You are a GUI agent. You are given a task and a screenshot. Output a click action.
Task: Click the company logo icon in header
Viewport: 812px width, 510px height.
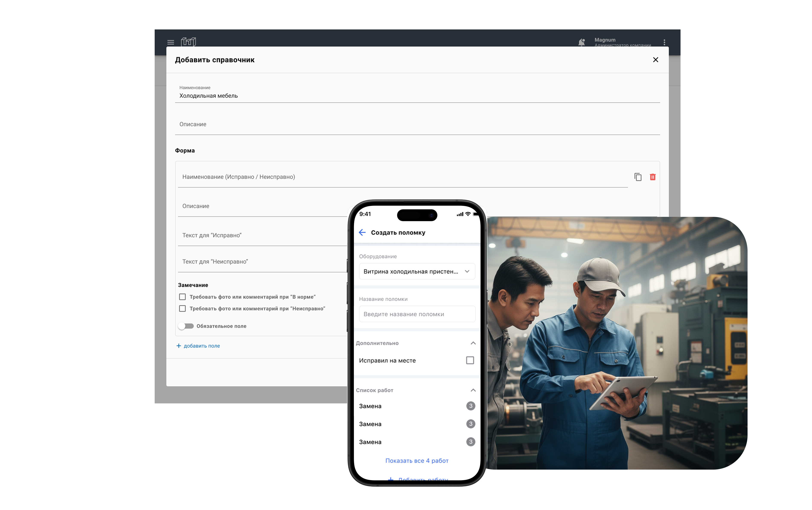(188, 42)
